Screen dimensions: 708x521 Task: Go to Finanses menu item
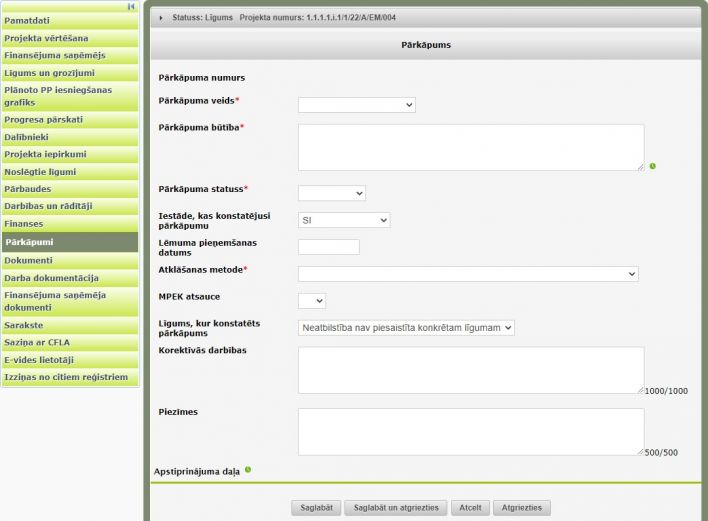point(70,224)
